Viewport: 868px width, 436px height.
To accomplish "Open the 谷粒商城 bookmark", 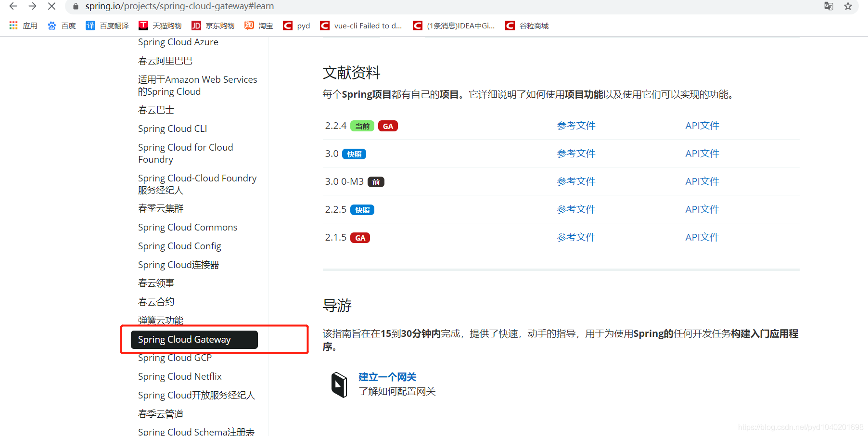I will [x=527, y=26].
